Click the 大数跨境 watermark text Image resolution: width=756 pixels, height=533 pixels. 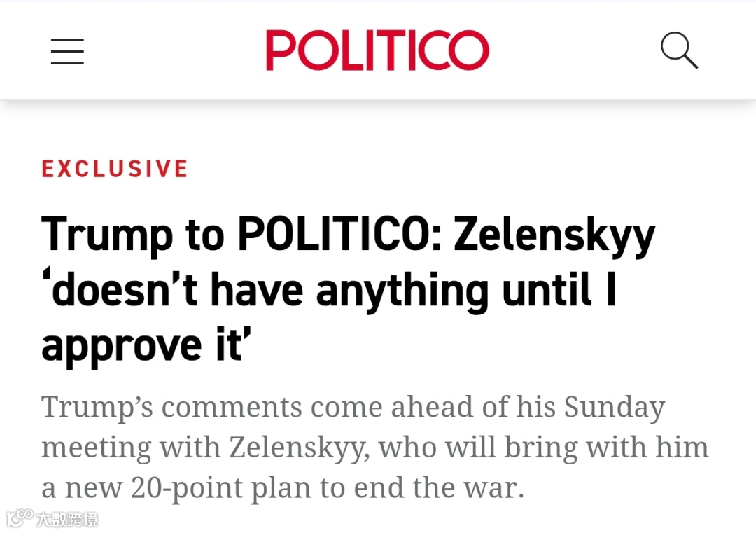(x=67, y=520)
